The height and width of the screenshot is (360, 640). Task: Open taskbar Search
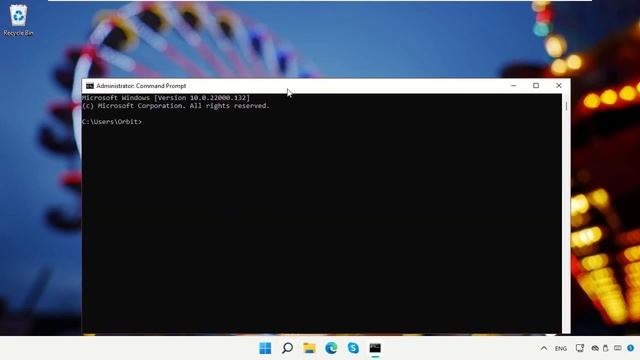click(x=287, y=348)
